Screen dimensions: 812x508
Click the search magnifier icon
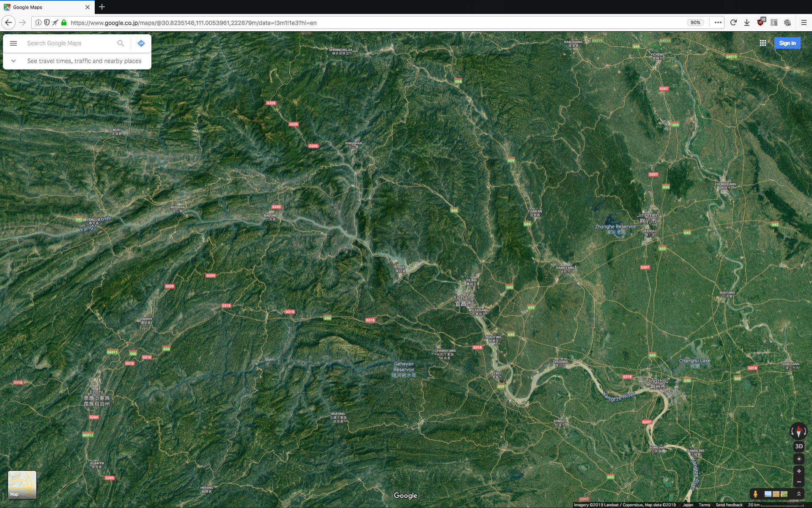[x=121, y=43]
